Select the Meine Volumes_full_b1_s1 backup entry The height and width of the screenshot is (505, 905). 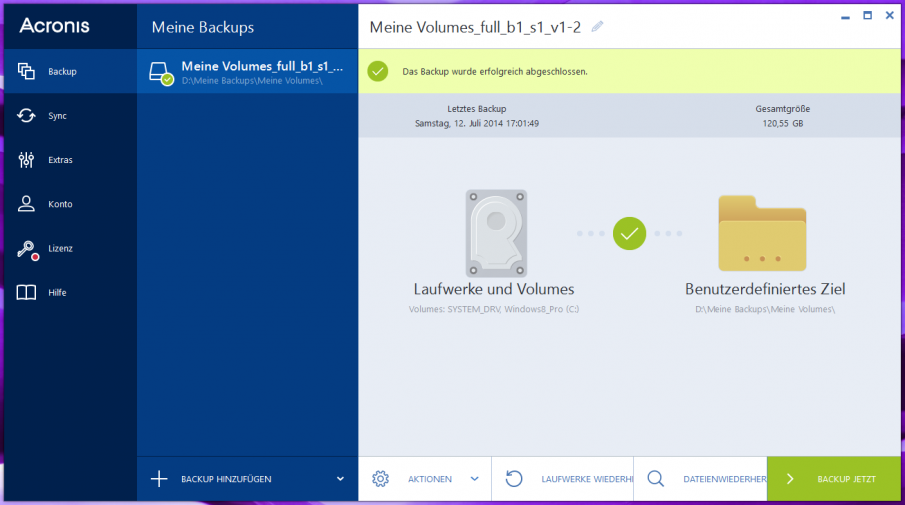pyautogui.click(x=247, y=72)
